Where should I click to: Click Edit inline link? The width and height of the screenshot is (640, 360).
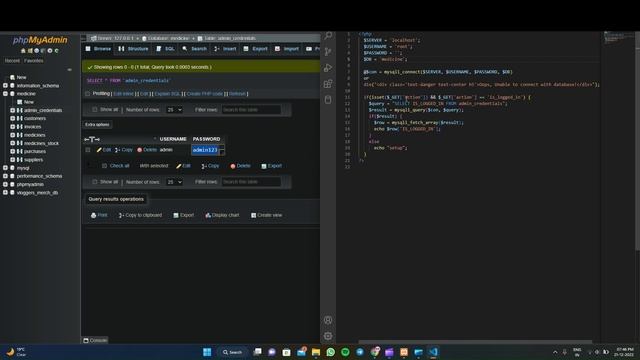[124, 94]
